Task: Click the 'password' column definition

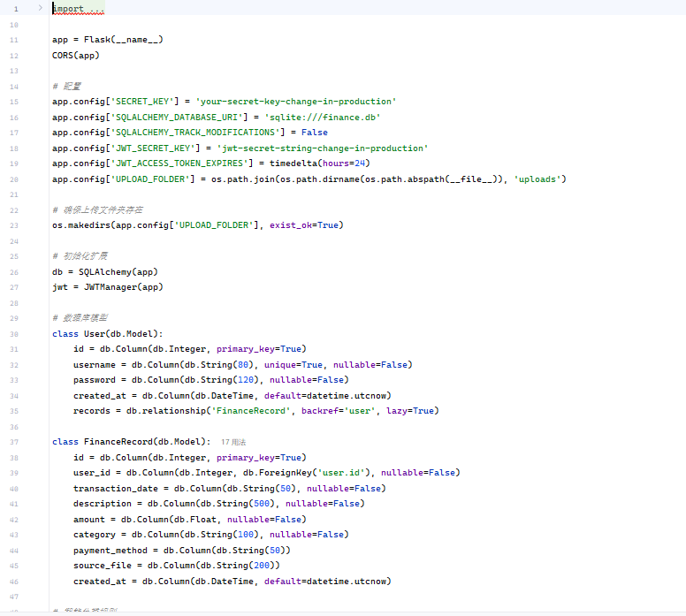Action: pyautogui.click(x=211, y=380)
